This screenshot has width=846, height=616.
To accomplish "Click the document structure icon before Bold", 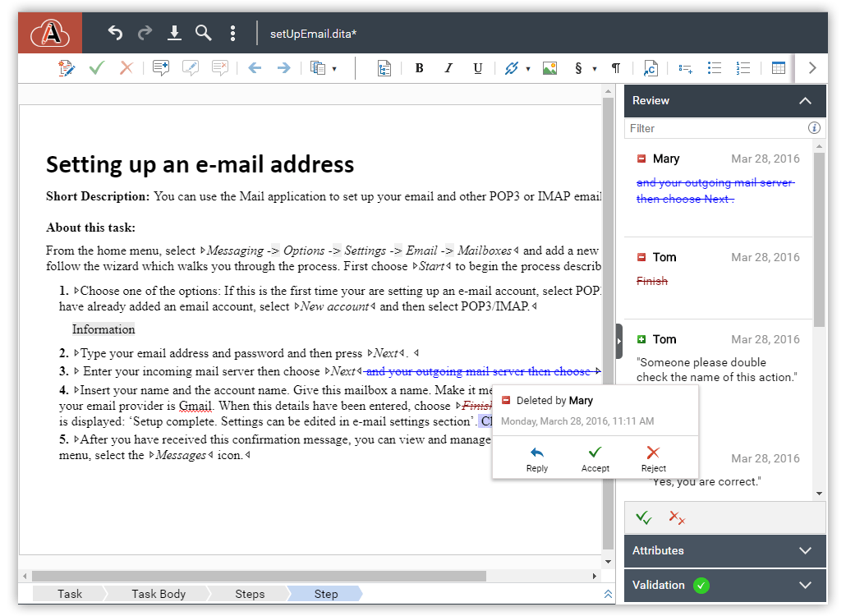I will coord(384,68).
